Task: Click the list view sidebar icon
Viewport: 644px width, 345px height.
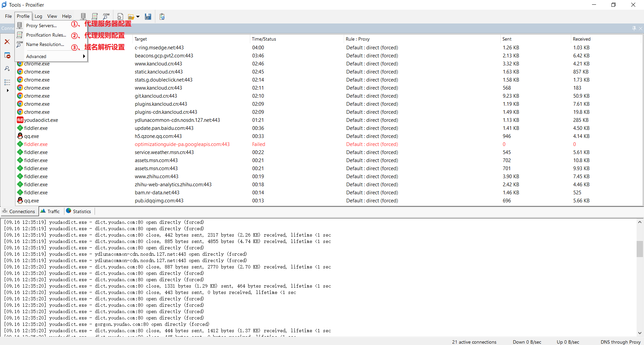Action: (7, 82)
